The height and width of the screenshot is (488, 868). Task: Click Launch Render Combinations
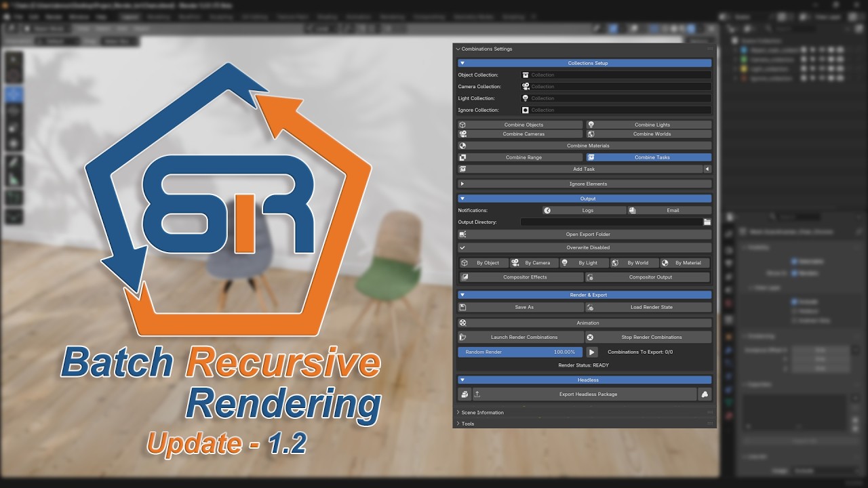(x=520, y=337)
